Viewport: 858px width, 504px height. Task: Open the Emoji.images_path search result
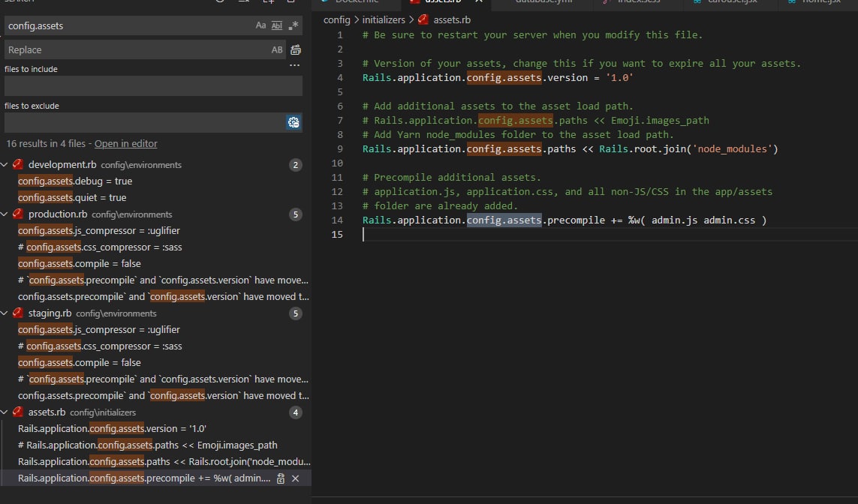click(148, 445)
